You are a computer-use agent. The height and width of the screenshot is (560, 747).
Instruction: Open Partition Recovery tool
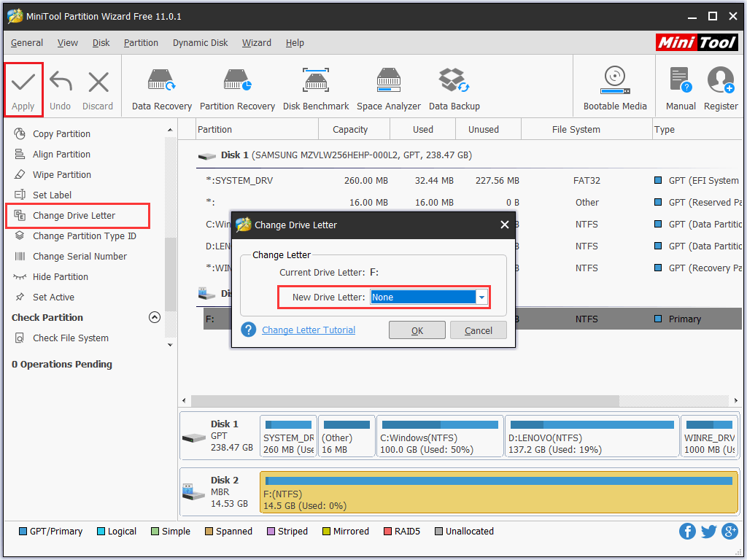point(237,90)
